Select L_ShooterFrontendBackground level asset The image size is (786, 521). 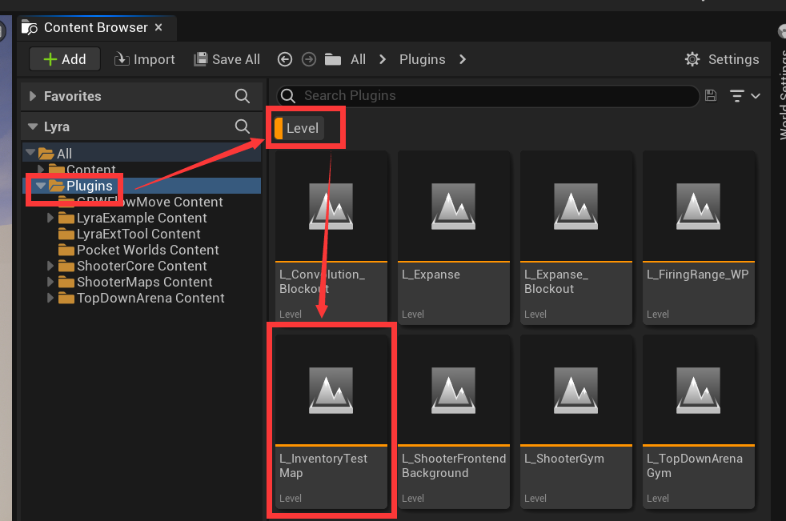coord(454,422)
